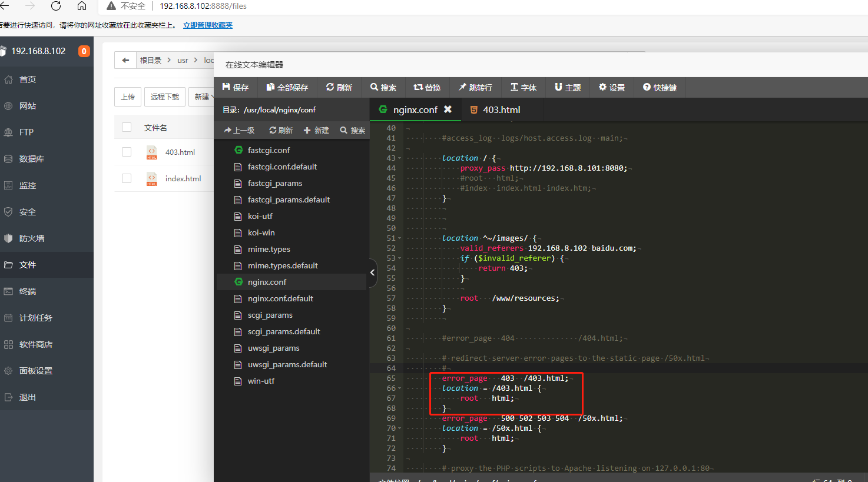
Task: Collapse the file tree sidebar arrow
Action: click(372, 272)
